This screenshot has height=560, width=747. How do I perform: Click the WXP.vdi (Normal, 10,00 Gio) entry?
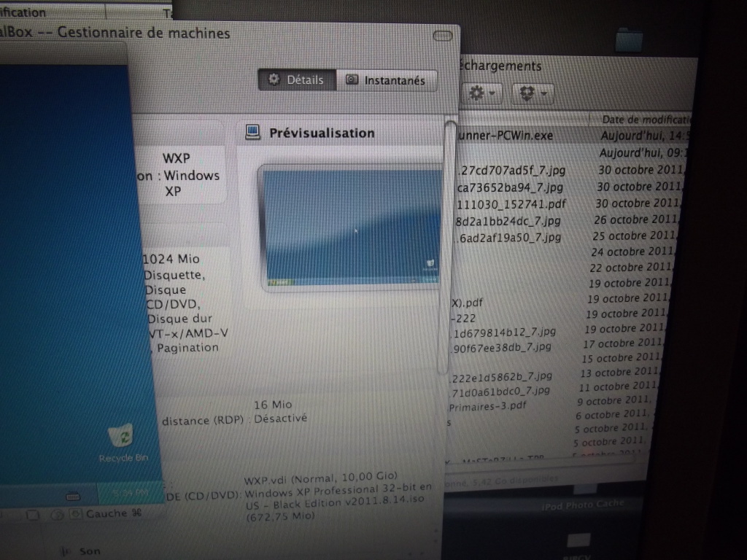pyautogui.click(x=321, y=478)
